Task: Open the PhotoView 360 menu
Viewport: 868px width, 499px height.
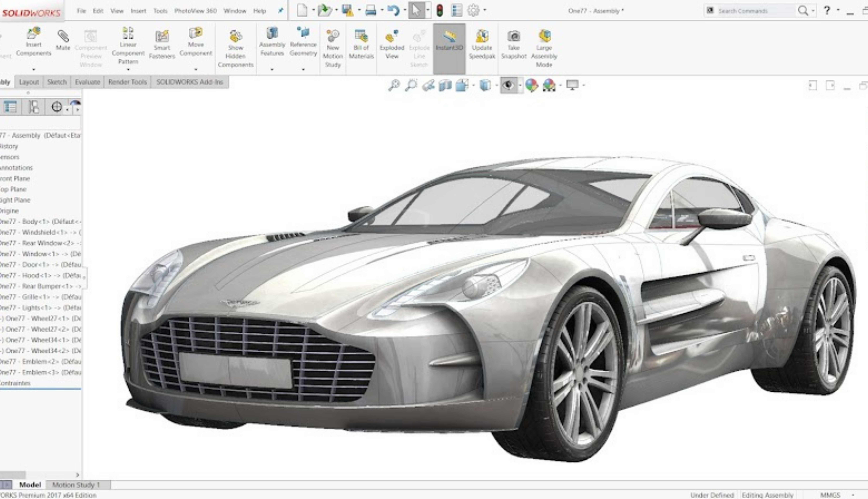Action: [x=195, y=11]
